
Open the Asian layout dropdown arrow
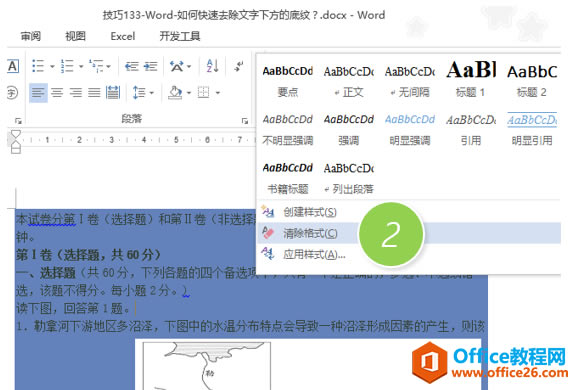[189, 67]
